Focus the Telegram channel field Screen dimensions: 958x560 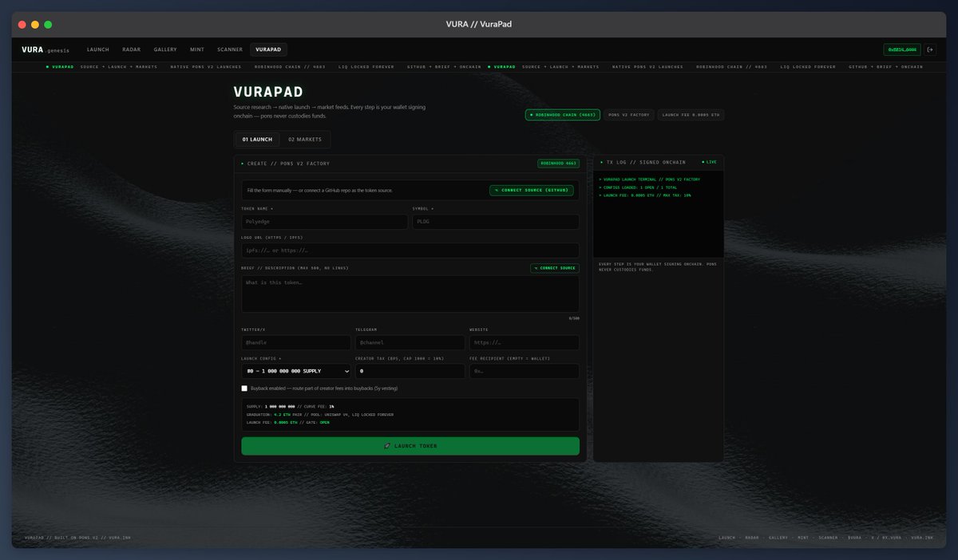coord(410,342)
